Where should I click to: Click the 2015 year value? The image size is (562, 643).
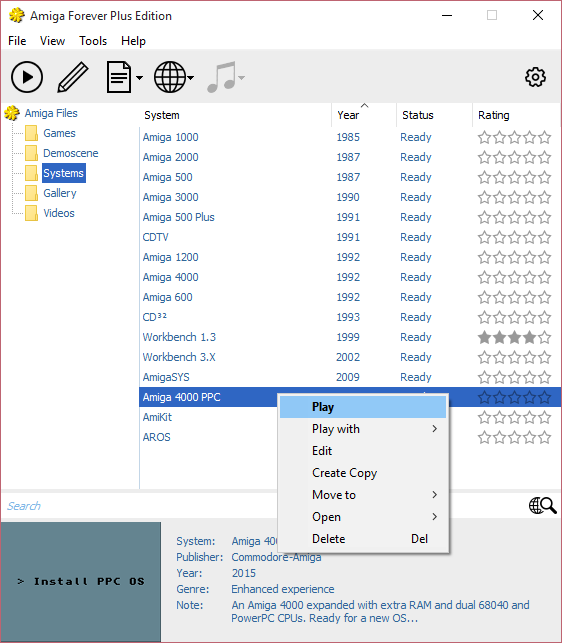click(x=244, y=573)
